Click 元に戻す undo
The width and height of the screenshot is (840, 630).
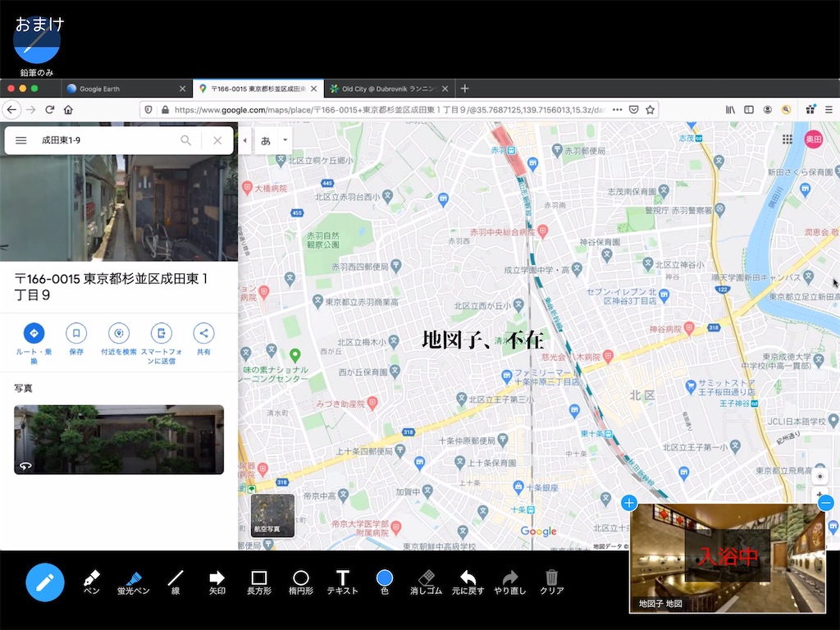pyautogui.click(x=468, y=582)
